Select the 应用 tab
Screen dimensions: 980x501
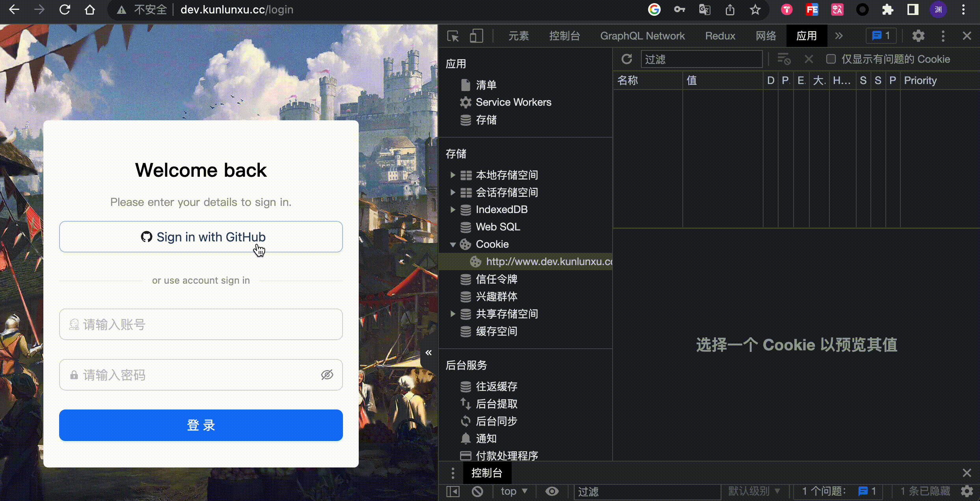807,36
